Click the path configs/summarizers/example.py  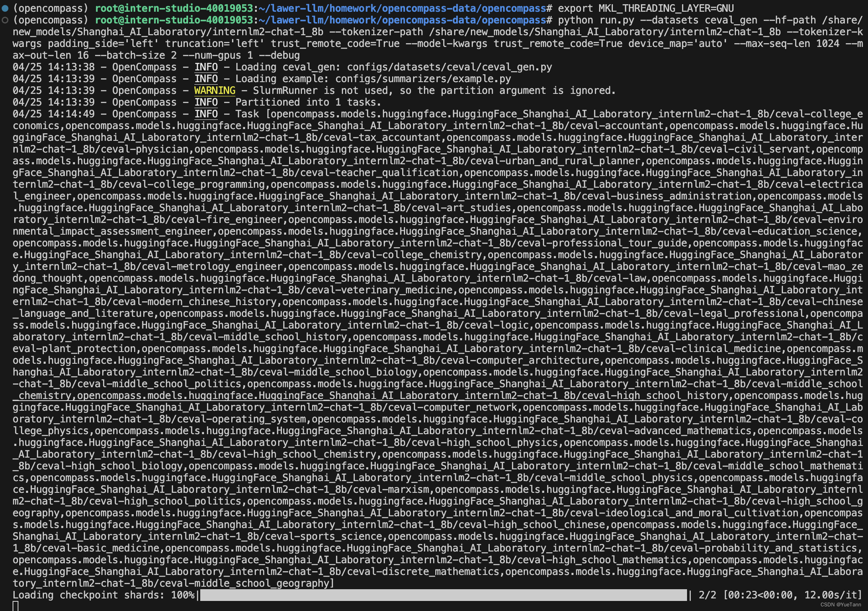[423, 79]
